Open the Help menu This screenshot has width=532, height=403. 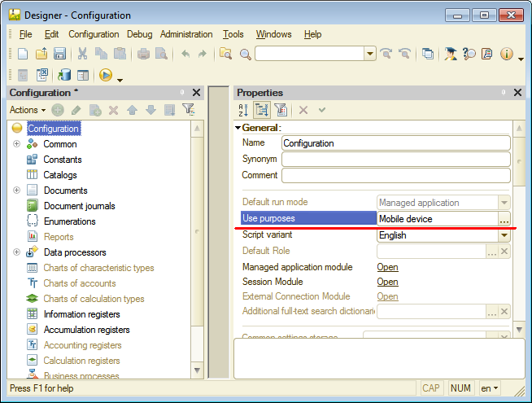(x=312, y=34)
